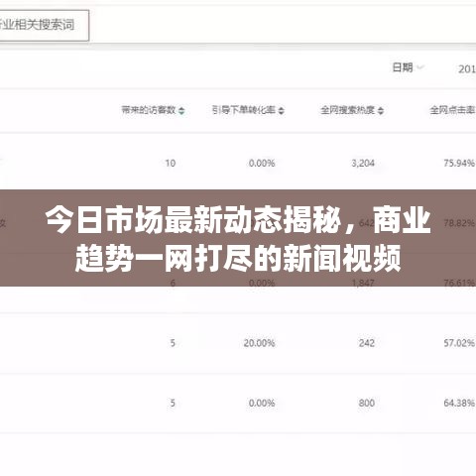Sort by 引导下单转化率 arrow icon

281,111
